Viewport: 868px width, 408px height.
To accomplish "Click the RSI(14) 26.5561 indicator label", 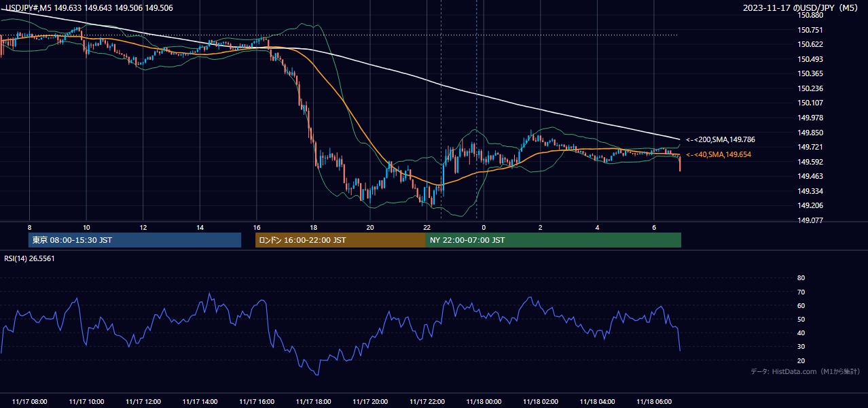I will tap(30, 258).
